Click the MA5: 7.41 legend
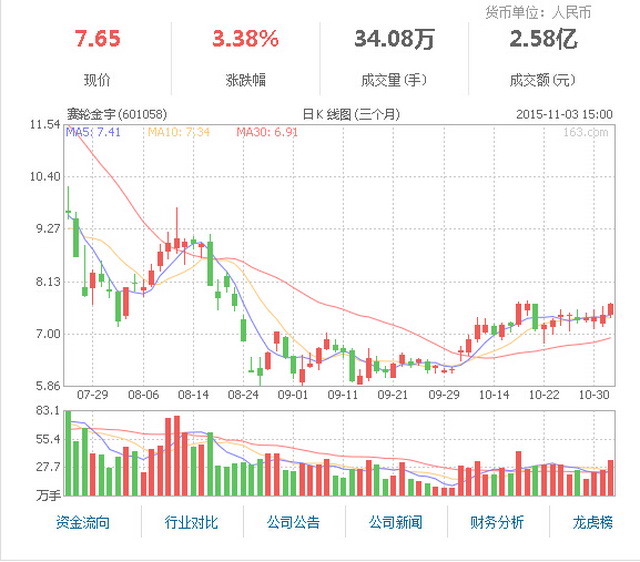 pos(93,132)
